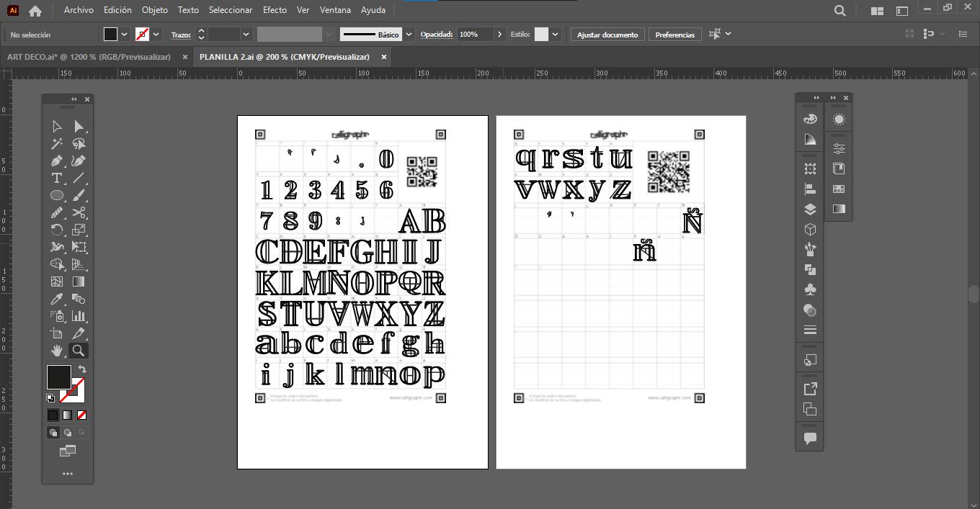Screen dimensions: 980x509
Task: Pick the Shaper pencil tool
Action: click(57, 212)
